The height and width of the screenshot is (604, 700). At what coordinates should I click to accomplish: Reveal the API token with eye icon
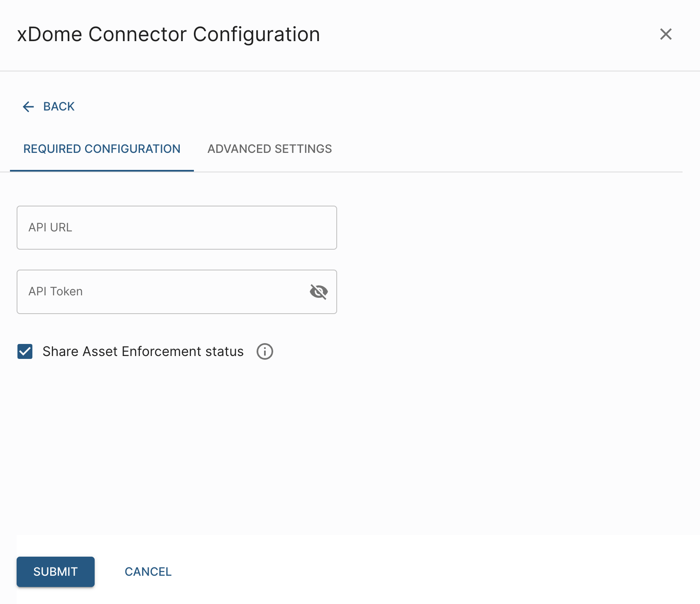click(x=318, y=292)
